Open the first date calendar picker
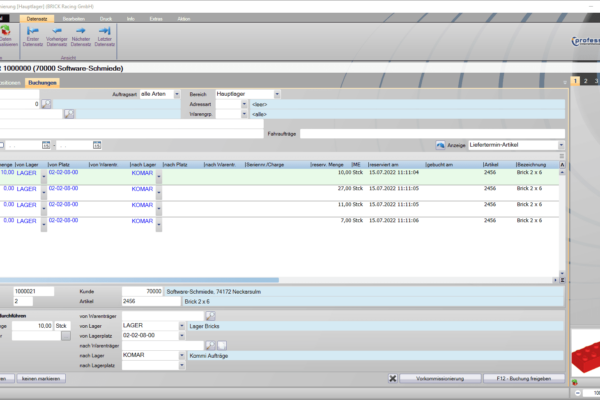This screenshot has width=600, height=400. point(46,145)
